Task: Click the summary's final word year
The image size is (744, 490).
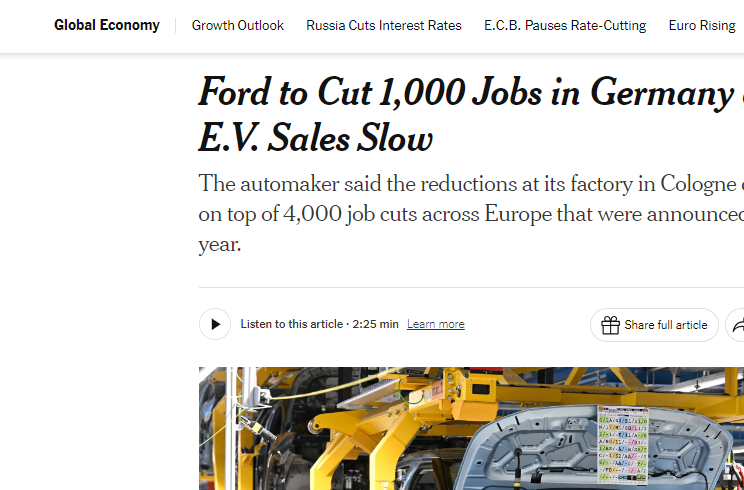Action: click(x=219, y=244)
